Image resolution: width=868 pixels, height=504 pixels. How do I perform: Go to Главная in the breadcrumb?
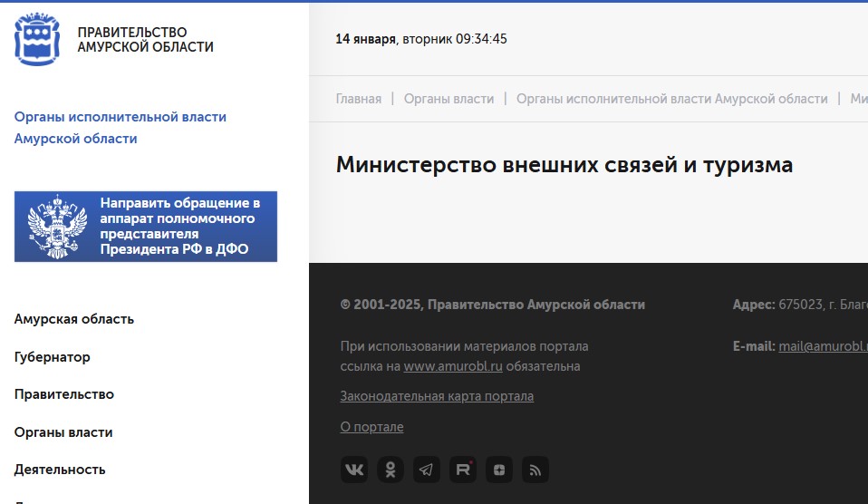point(359,99)
